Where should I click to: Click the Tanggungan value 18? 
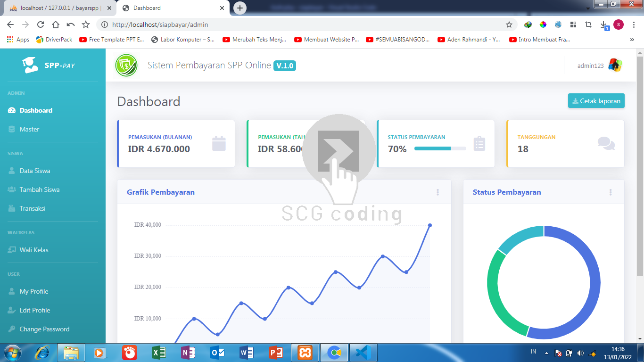[523, 149]
